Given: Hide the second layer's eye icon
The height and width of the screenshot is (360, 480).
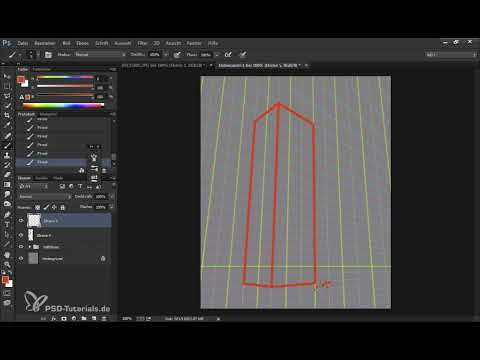Looking at the screenshot, I should [x=21, y=235].
